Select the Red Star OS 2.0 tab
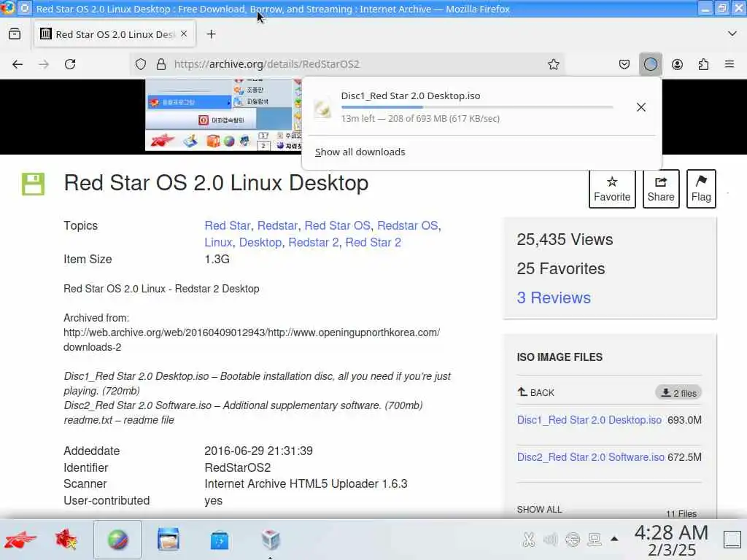This screenshot has height=560, width=747. pos(115,34)
